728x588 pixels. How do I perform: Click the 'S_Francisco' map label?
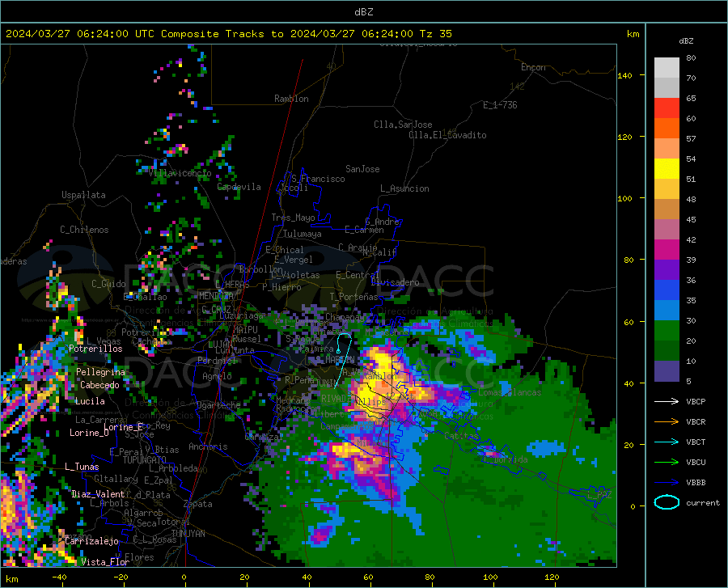coord(318,179)
